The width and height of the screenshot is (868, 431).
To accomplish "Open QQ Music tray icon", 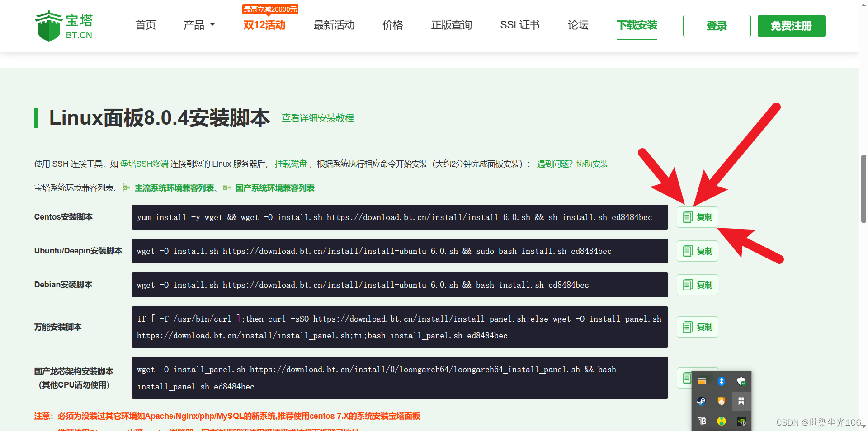I will pos(722,421).
